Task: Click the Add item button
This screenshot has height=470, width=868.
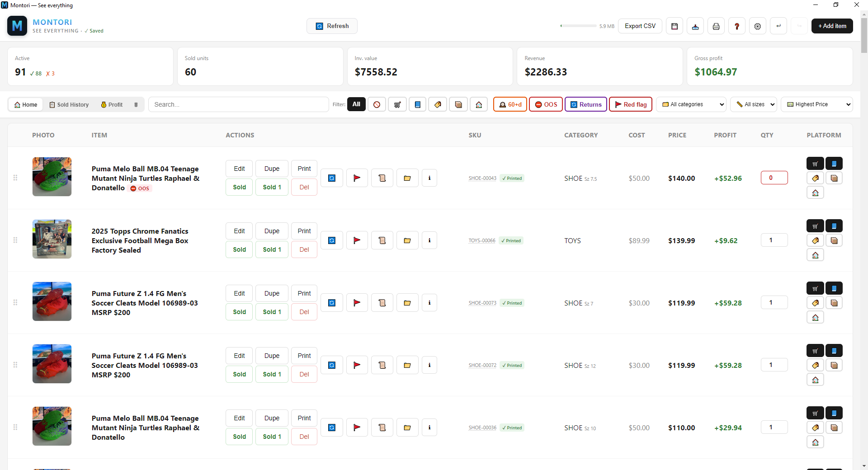Action: point(832,26)
